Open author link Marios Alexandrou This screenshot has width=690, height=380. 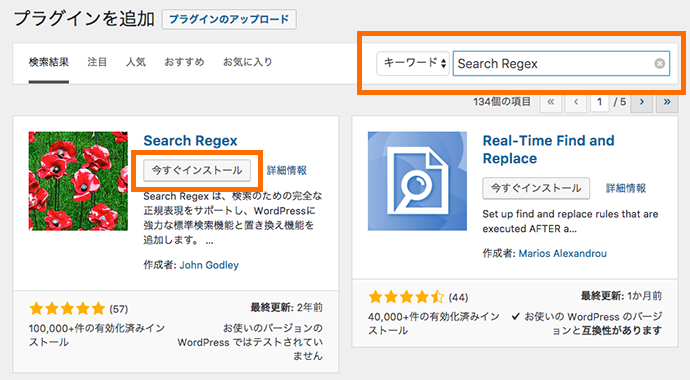click(562, 254)
